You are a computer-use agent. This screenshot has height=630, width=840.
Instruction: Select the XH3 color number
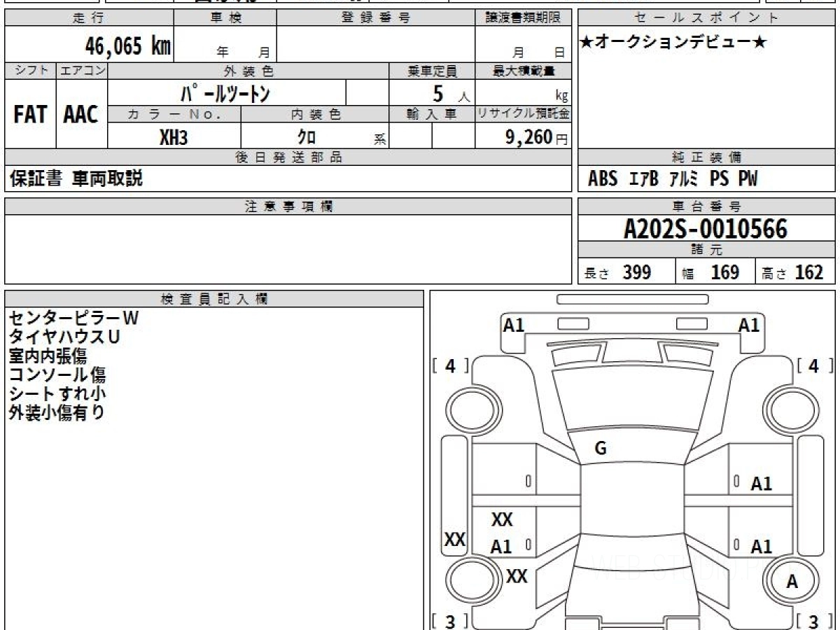tap(174, 137)
